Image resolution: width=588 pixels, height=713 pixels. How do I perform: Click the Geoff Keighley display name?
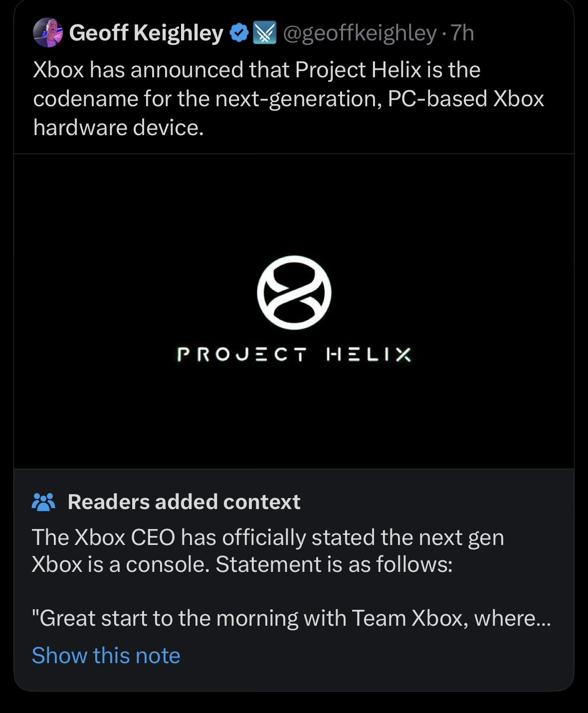pos(146,33)
